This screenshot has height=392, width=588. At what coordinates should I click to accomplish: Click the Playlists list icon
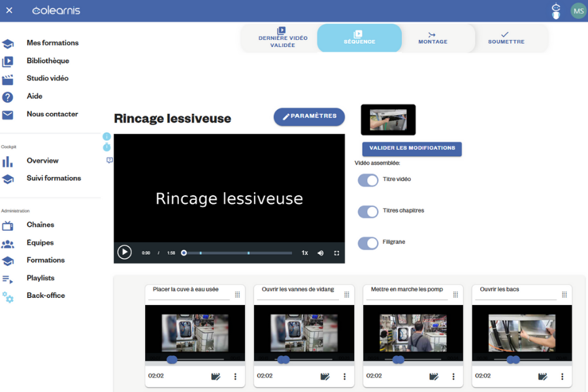point(8,279)
